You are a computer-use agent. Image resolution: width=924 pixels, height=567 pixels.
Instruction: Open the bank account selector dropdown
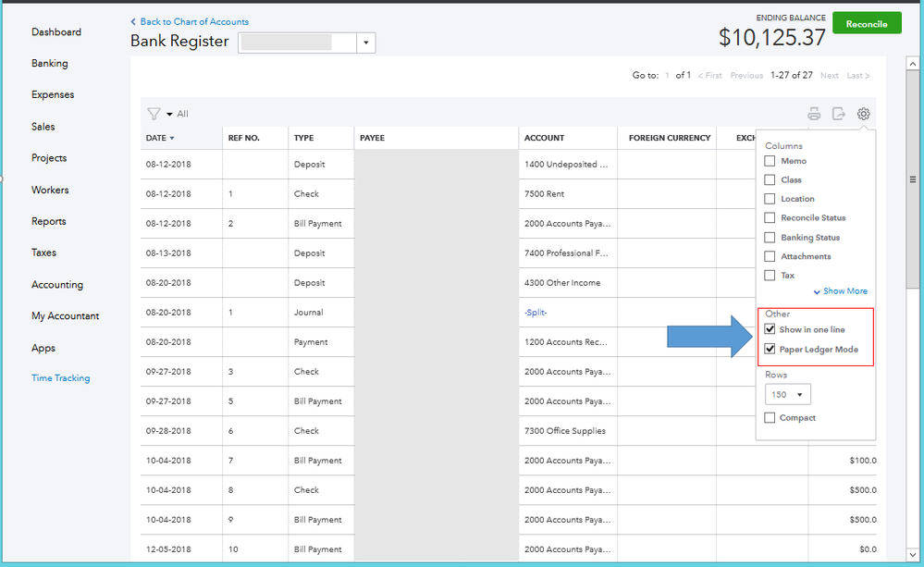click(x=366, y=43)
